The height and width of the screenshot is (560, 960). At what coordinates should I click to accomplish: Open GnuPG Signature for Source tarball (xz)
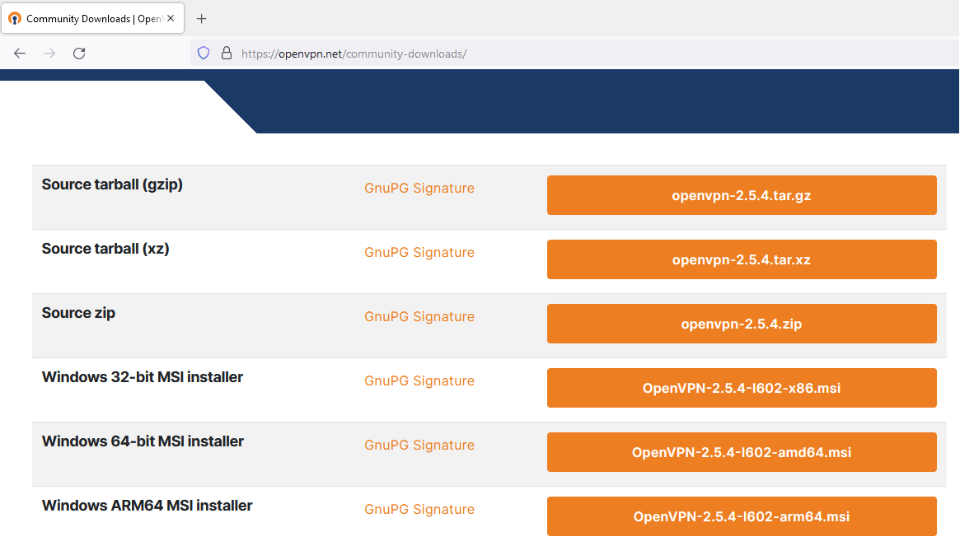coord(419,253)
